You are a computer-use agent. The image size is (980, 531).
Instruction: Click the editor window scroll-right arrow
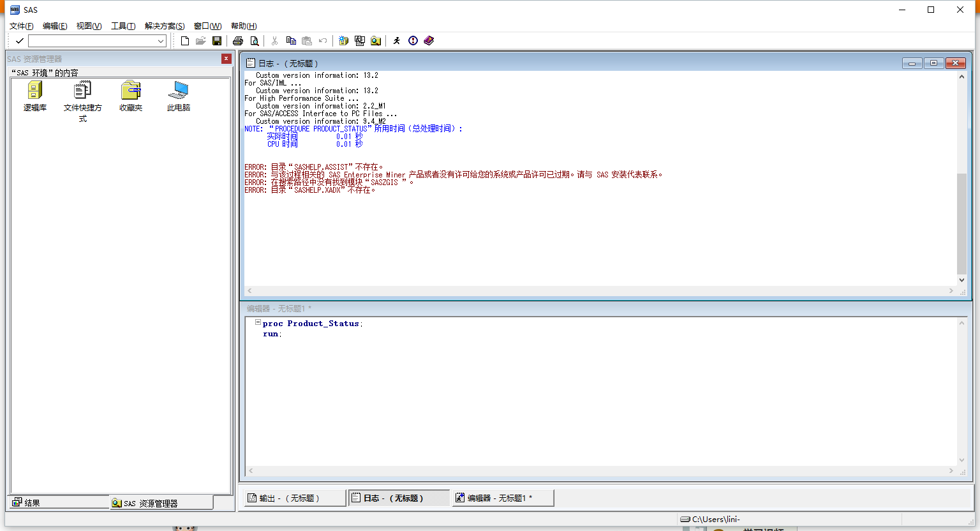(951, 471)
